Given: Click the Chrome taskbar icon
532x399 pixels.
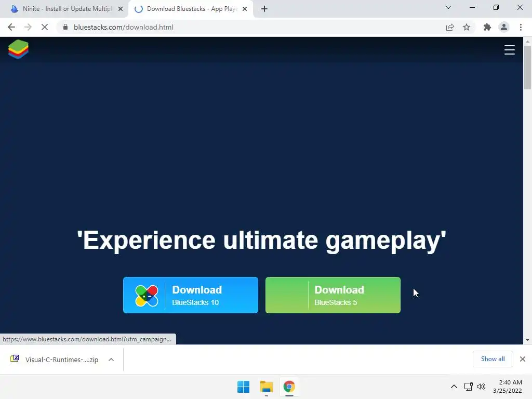Looking at the screenshot, I should (x=289, y=387).
